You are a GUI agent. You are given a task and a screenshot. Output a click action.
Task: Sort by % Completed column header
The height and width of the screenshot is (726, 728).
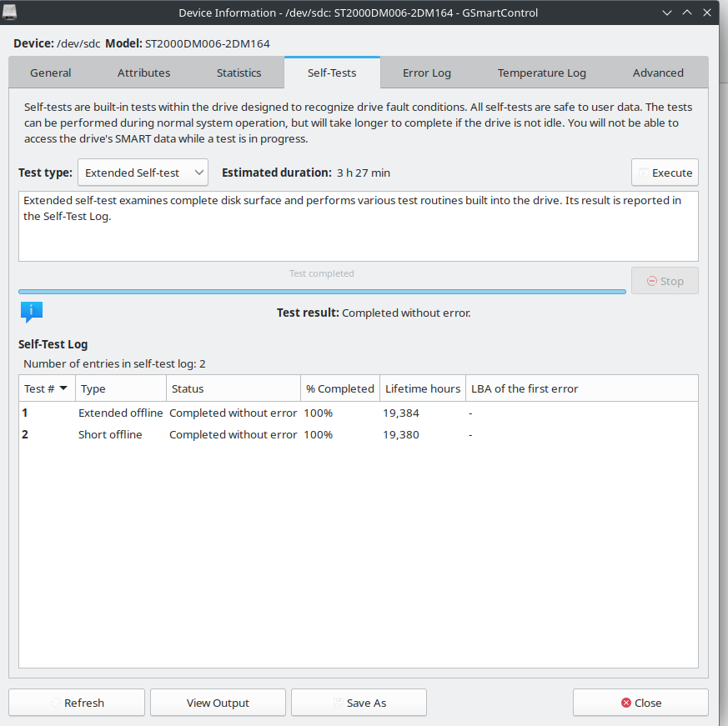[x=340, y=388]
